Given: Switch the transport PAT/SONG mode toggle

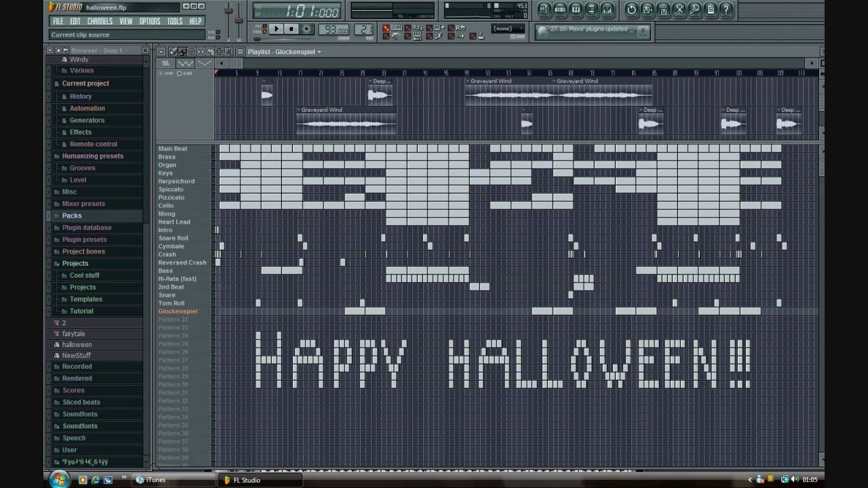Looking at the screenshot, I should click(264, 28).
